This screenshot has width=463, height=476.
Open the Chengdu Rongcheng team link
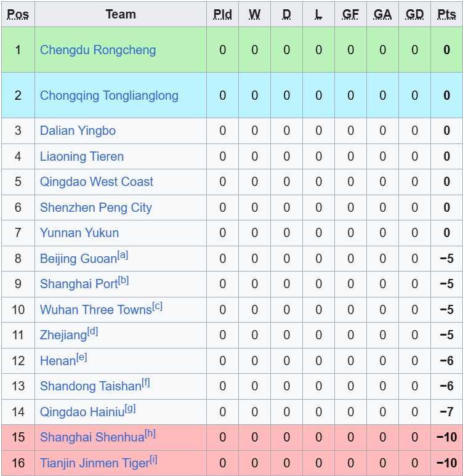click(98, 50)
